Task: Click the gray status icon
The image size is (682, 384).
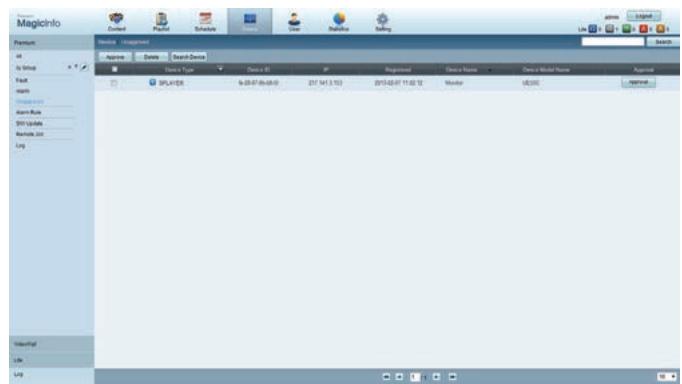Action: [x=609, y=29]
